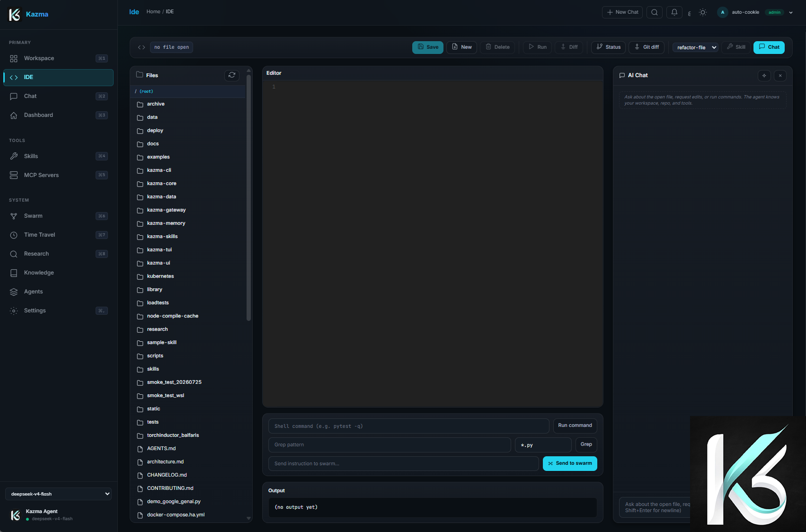Go to Dashboard via the home icon
Screen dimensions: 806x532
tap(14, 115)
